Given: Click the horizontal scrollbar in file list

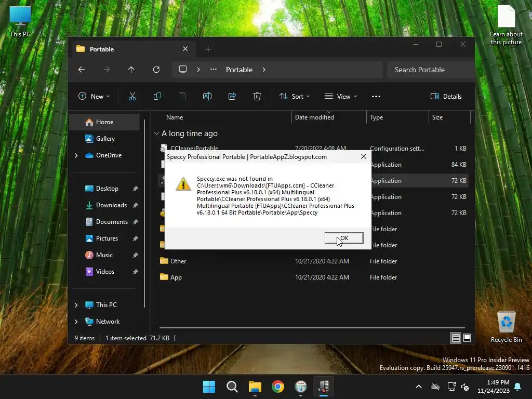Looking at the screenshot, I should coord(312,328).
